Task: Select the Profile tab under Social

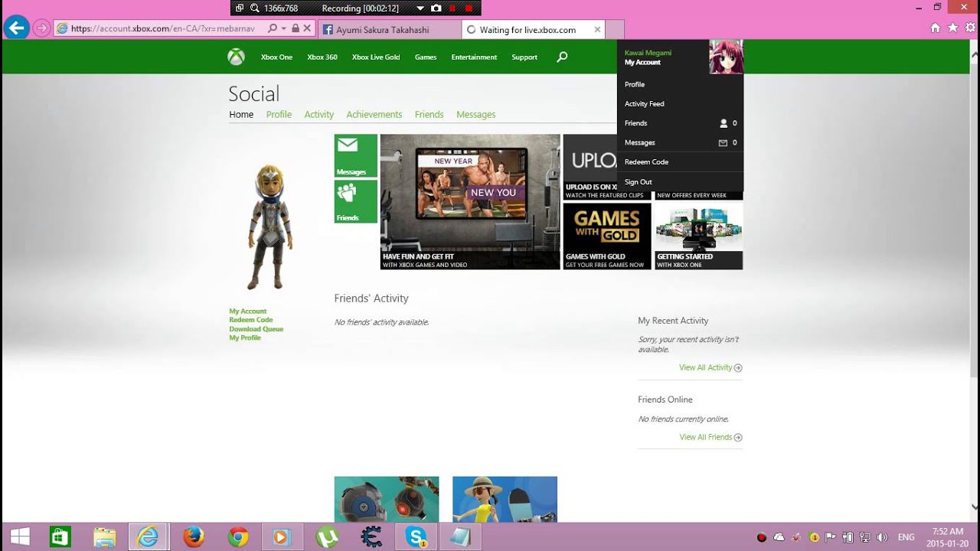Action: coord(279,115)
